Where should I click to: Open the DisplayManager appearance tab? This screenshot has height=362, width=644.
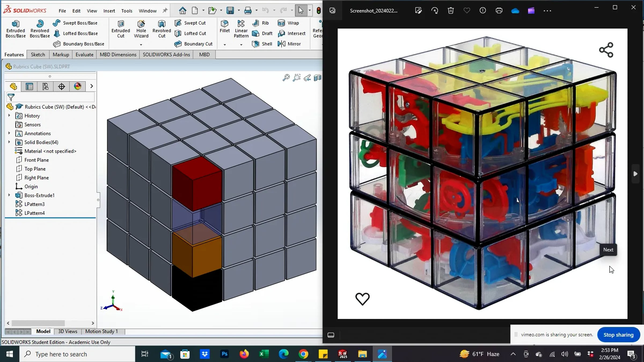pos(78,86)
